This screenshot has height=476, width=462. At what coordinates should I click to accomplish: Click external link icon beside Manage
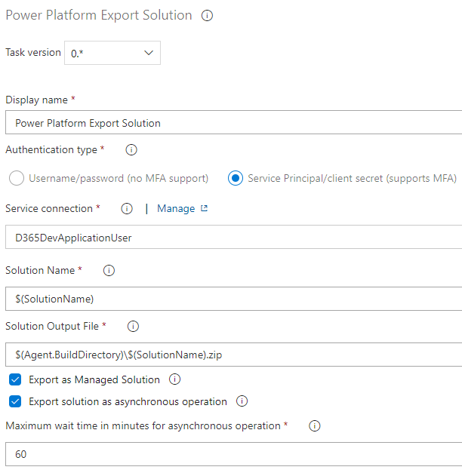[x=204, y=209]
